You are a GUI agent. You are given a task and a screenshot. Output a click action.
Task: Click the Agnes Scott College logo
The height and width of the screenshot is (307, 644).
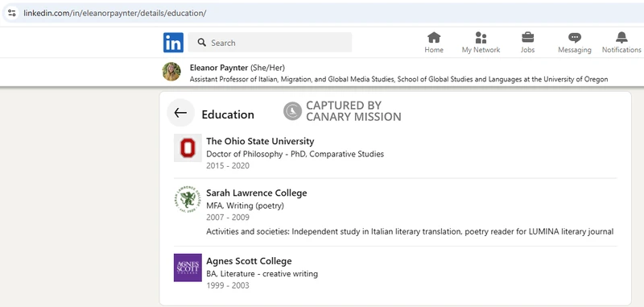[188, 268]
